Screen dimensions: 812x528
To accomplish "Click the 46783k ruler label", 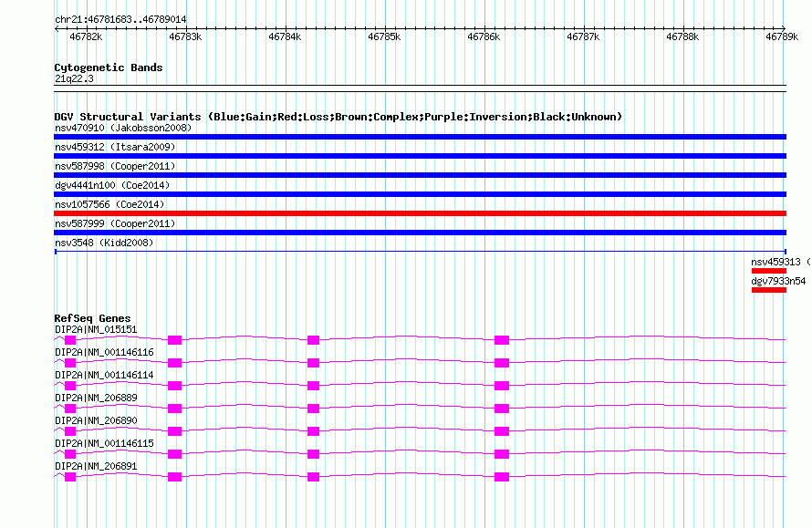I will pyautogui.click(x=185, y=36).
